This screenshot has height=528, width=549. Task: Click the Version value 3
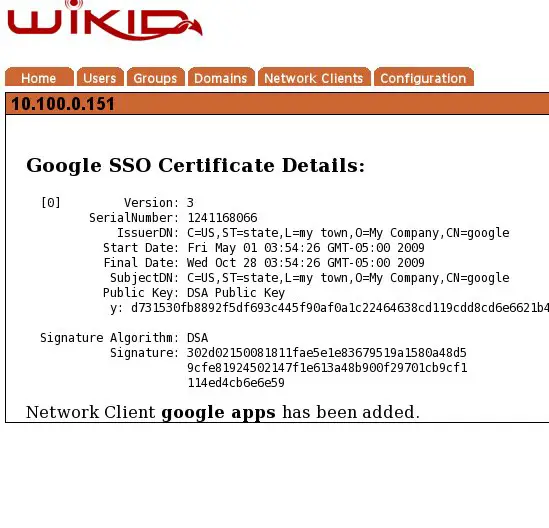click(x=190, y=203)
